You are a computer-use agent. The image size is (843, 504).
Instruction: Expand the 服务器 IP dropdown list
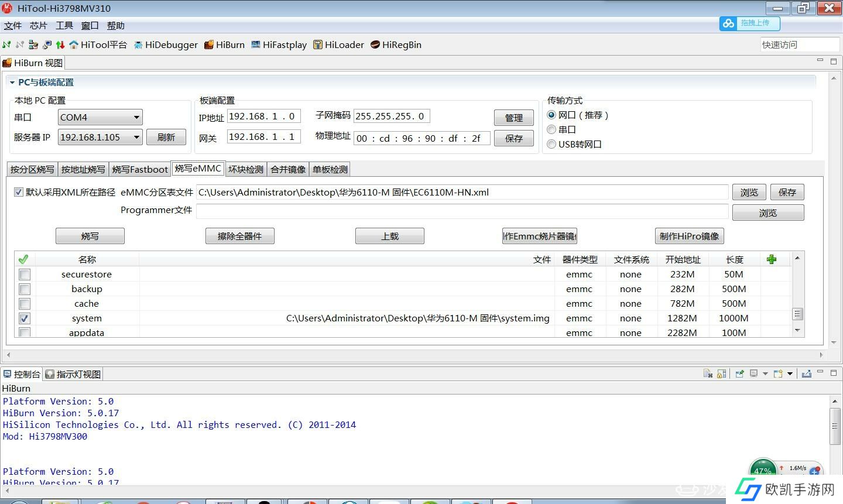click(x=136, y=137)
